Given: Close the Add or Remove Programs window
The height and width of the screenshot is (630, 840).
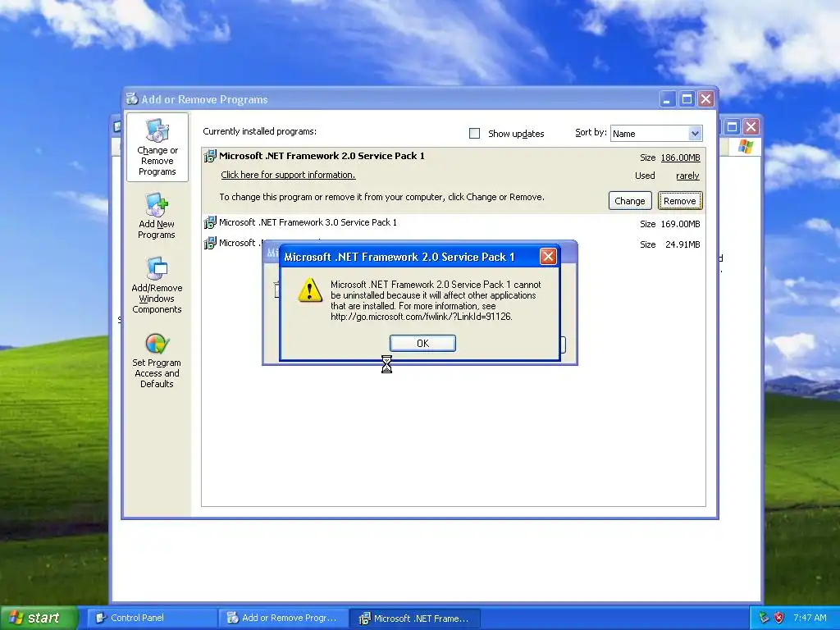Looking at the screenshot, I should 706,99.
